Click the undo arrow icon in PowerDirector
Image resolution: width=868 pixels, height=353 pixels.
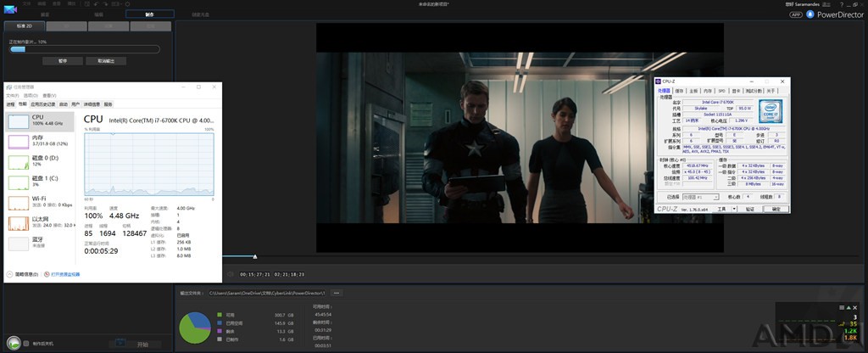click(96, 4)
